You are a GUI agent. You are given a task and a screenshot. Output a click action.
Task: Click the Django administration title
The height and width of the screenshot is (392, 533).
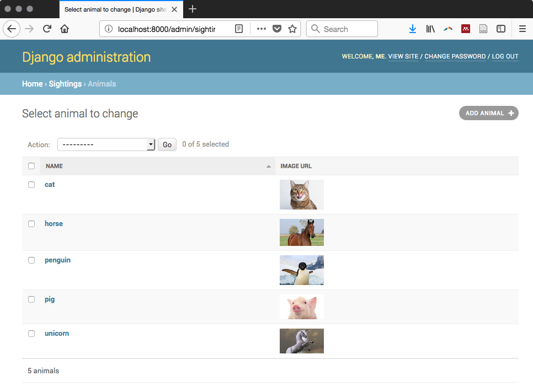click(x=86, y=57)
